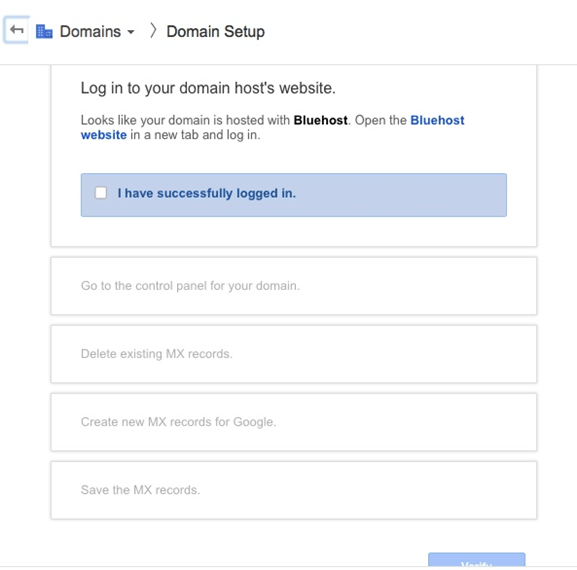Screen dimensions: 577x570
Task: Click the 'website' link word on second line
Action: coord(104,135)
